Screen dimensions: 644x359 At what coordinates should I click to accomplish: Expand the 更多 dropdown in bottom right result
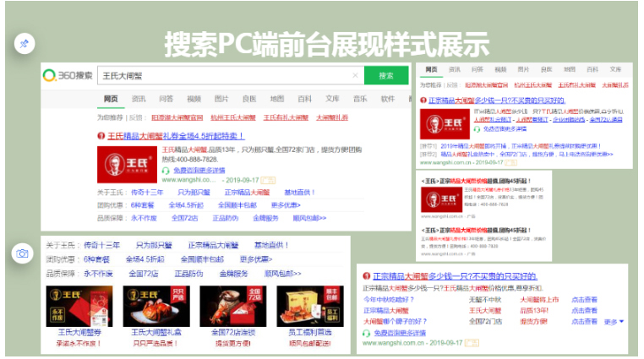(x=614, y=322)
